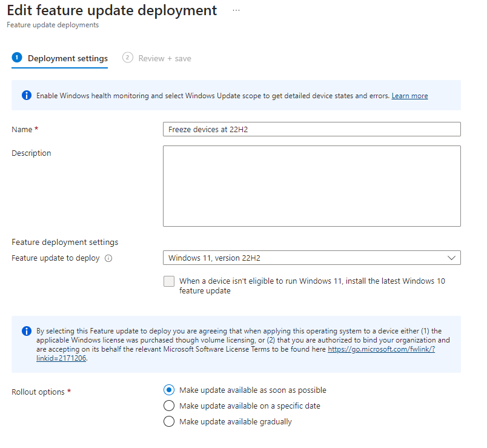
Task: Go to Review + save tab
Action: [164, 58]
